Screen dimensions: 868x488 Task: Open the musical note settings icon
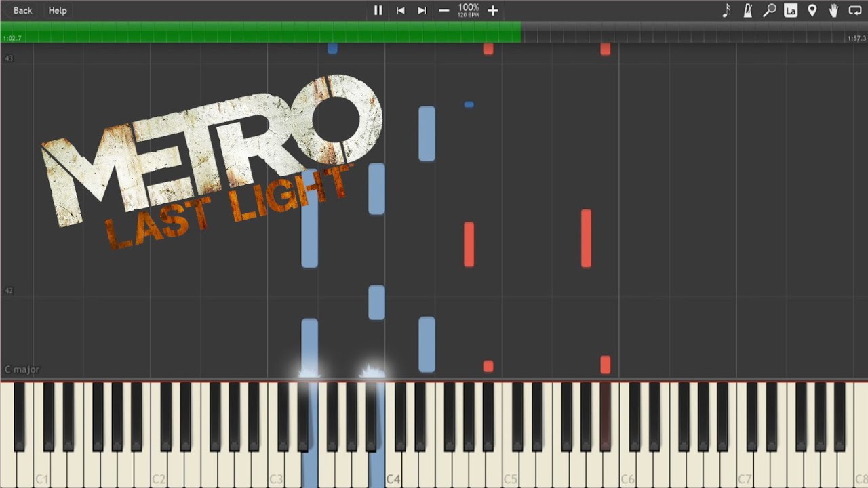726,10
